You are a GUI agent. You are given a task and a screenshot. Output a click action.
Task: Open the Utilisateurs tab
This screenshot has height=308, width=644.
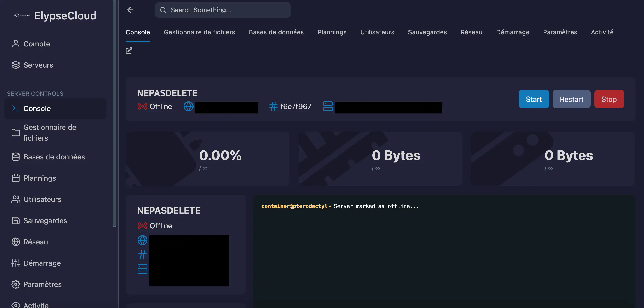[x=377, y=32]
